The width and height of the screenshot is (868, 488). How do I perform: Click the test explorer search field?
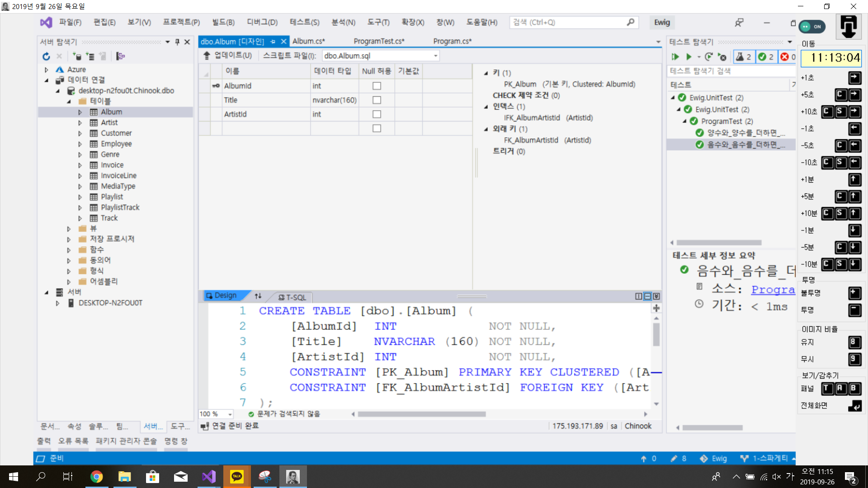pos(730,71)
